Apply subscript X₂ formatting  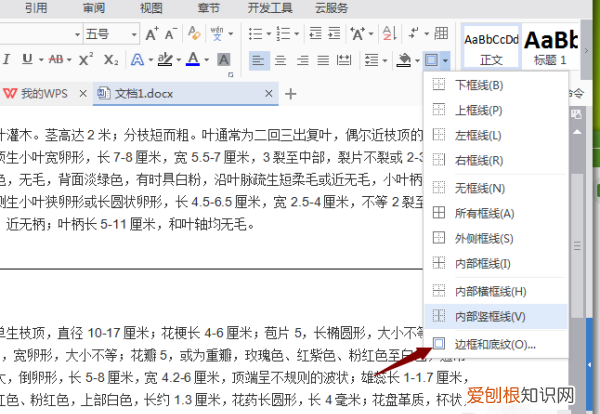(111, 60)
